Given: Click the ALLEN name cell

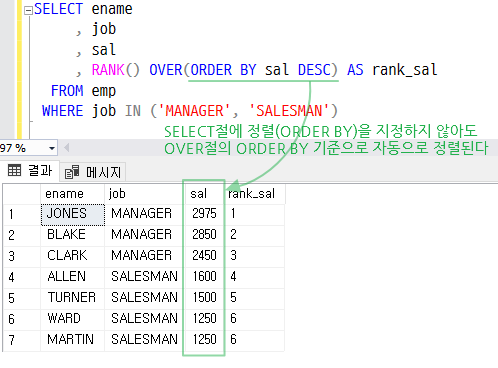Looking at the screenshot, I should pos(72,277).
